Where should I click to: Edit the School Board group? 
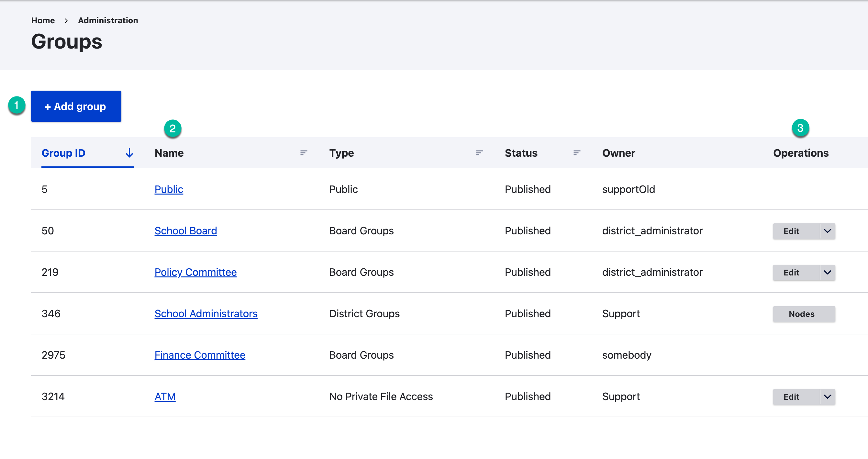796,231
